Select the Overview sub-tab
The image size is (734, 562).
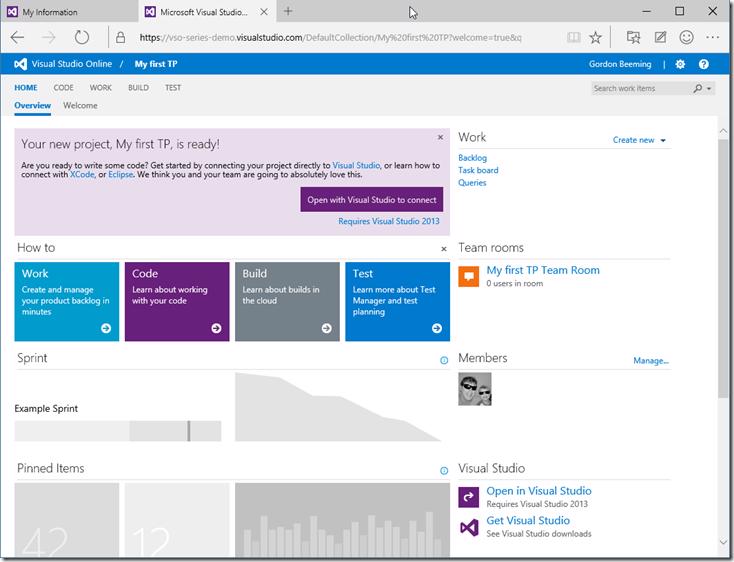point(32,105)
